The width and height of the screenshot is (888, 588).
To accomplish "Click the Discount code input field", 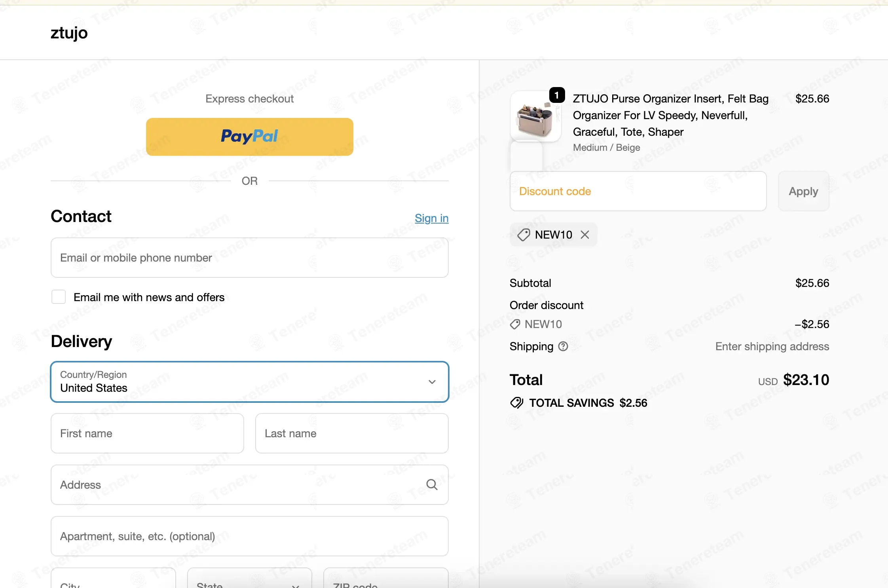I will point(638,191).
